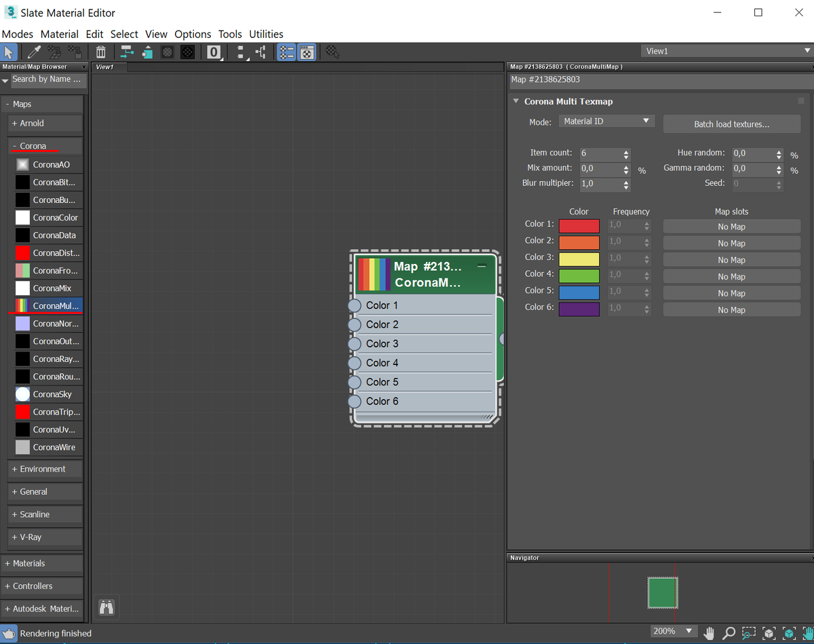
Task: Click the Search by Name field
Action: (x=47, y=79)
